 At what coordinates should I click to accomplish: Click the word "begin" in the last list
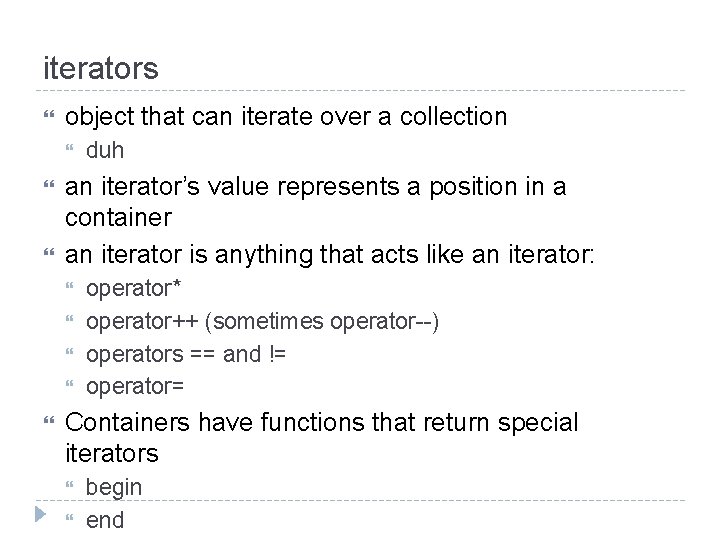click(x=114, y=488)
